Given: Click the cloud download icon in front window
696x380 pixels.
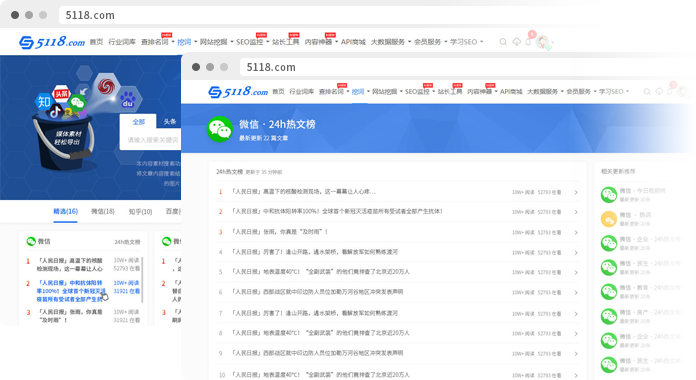Looking at the screenshot, I should click(659, 91).
